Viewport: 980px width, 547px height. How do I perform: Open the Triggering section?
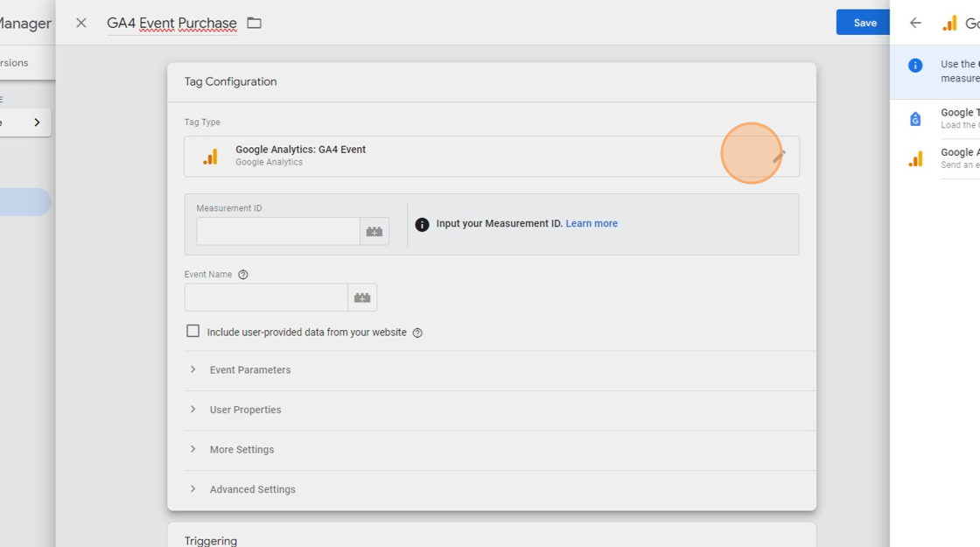point(211,541)
